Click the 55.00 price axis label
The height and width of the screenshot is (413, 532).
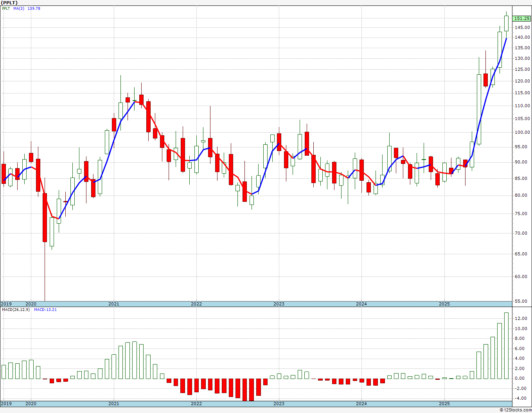521,301
